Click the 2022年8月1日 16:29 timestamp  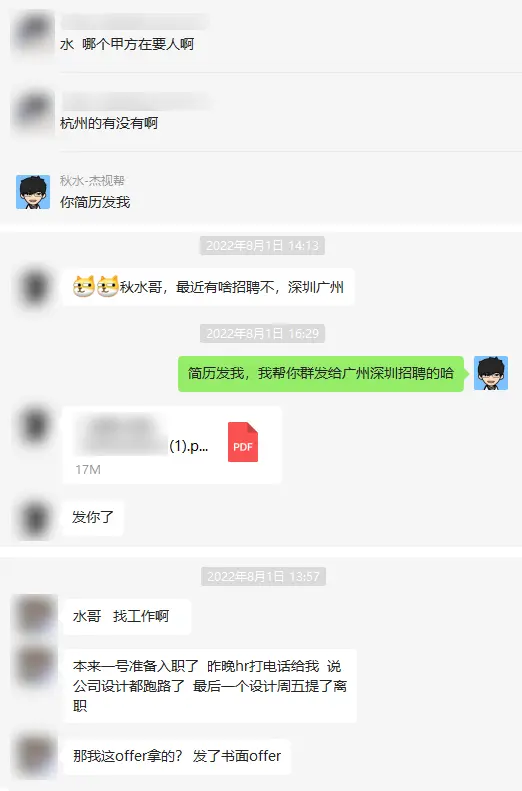(262, 333)
